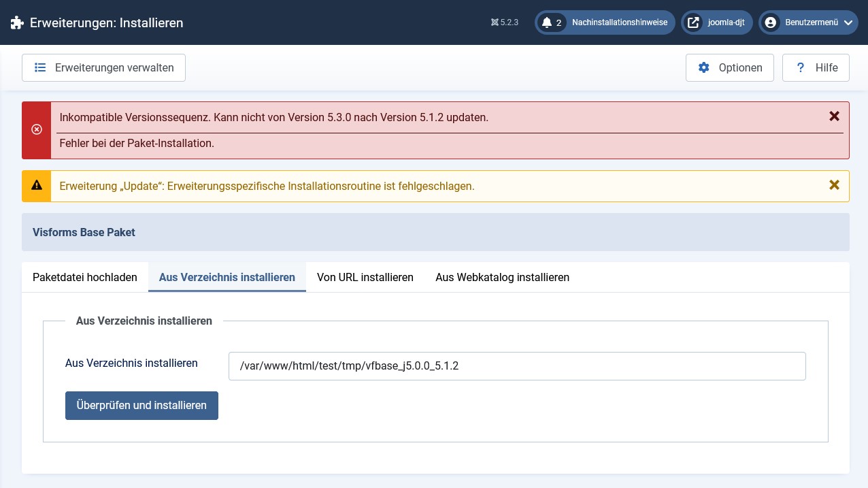Click the user avatar icon in Benutzermenü
Image resolution: width=868 pixels, height=488 pixels.
[770, 22]
